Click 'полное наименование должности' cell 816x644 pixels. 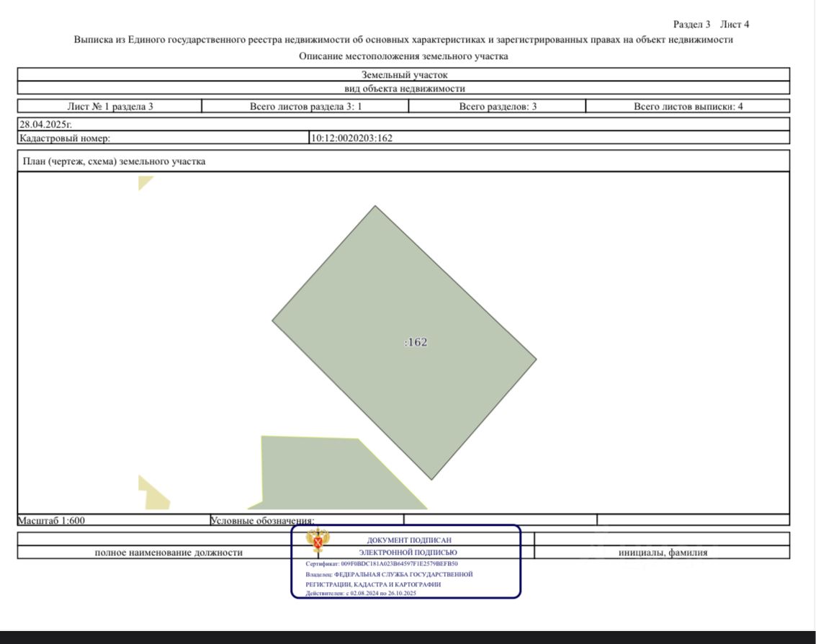tap(169, 553)
